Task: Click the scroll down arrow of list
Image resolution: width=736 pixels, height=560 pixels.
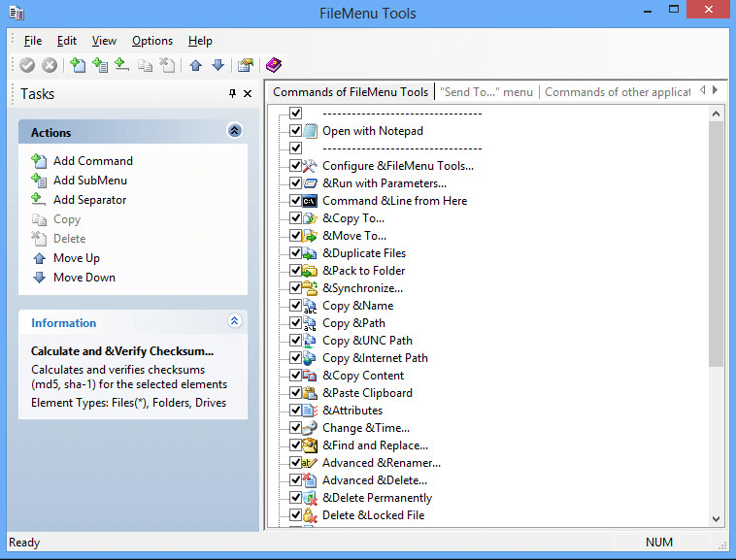Action: (x=716, y=518)
